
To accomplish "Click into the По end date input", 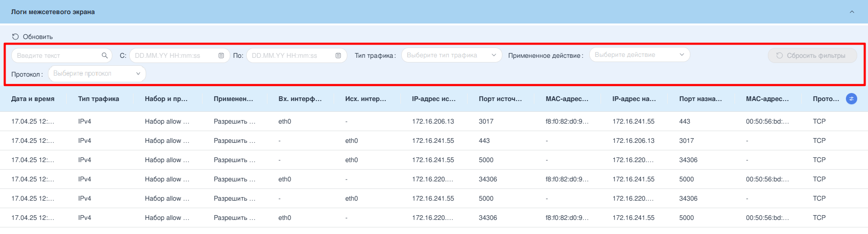I will (x=290, y=55).
